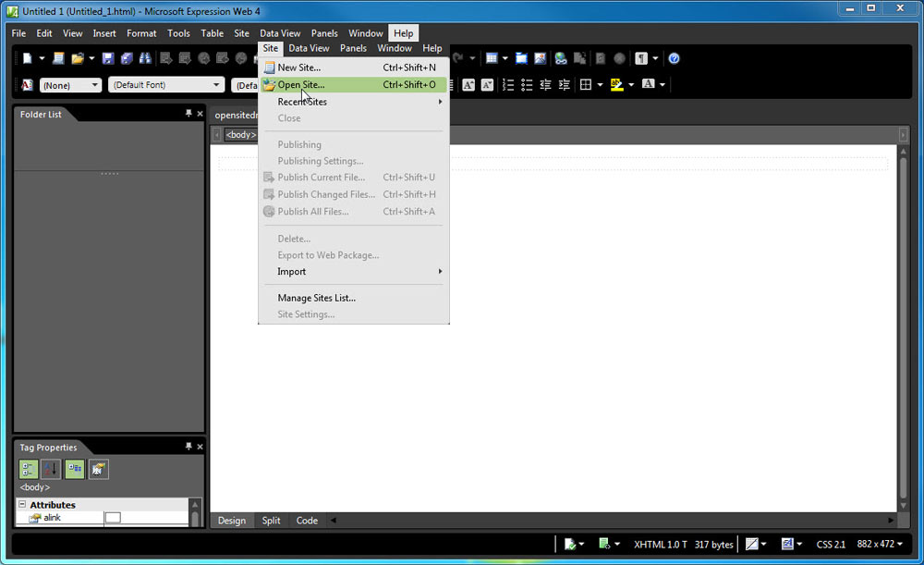This screenshot has height=565, width=924.
Task: Collapse the Attributes section
Action: [x=22, y=504]
